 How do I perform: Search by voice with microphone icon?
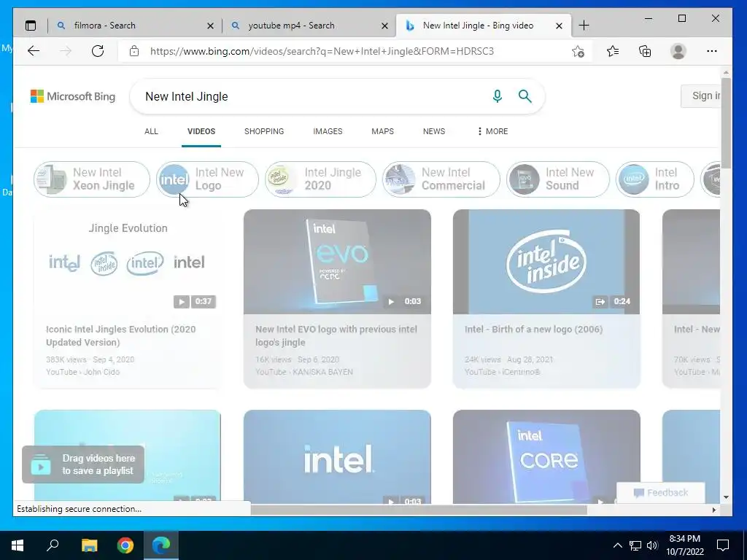[x=498, y=96]
